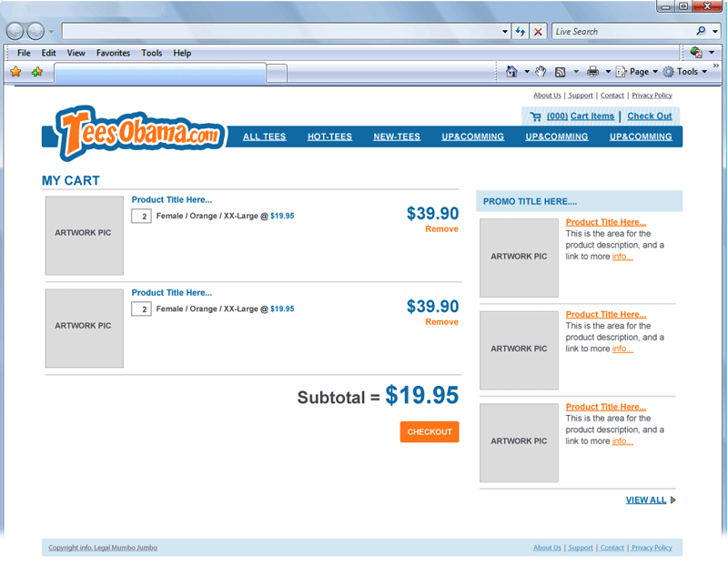The image size is (728, 577).
Task: Click the third promo artwork thumbnail
Action: (519, 443)
